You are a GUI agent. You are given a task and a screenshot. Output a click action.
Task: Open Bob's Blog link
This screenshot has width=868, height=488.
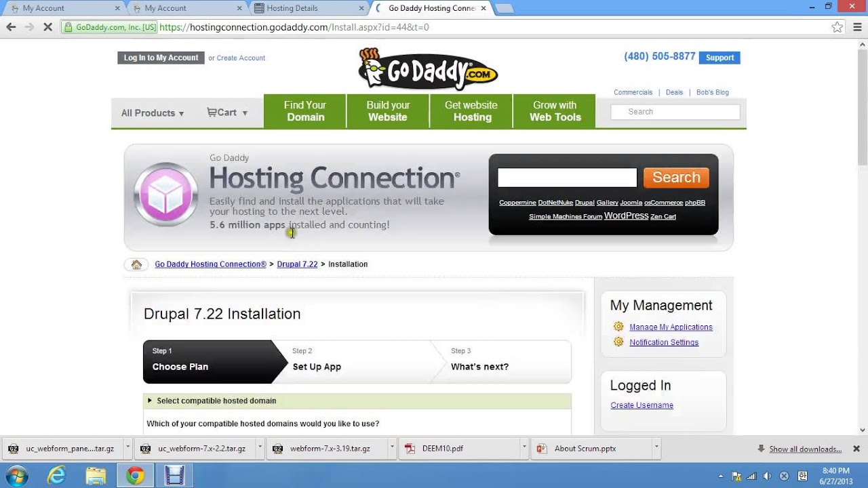point(712,92)
